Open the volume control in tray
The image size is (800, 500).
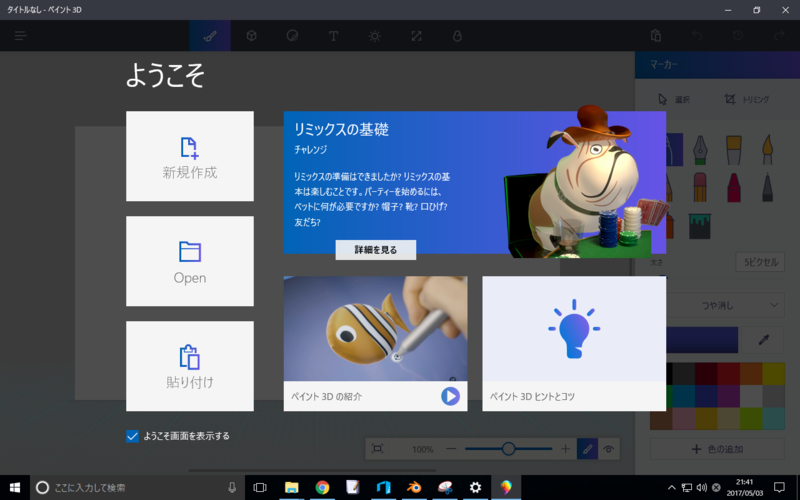(702, 488)
